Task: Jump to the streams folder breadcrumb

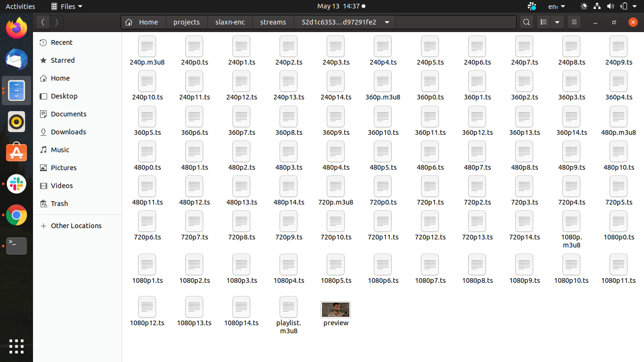Action: point(273,22)
